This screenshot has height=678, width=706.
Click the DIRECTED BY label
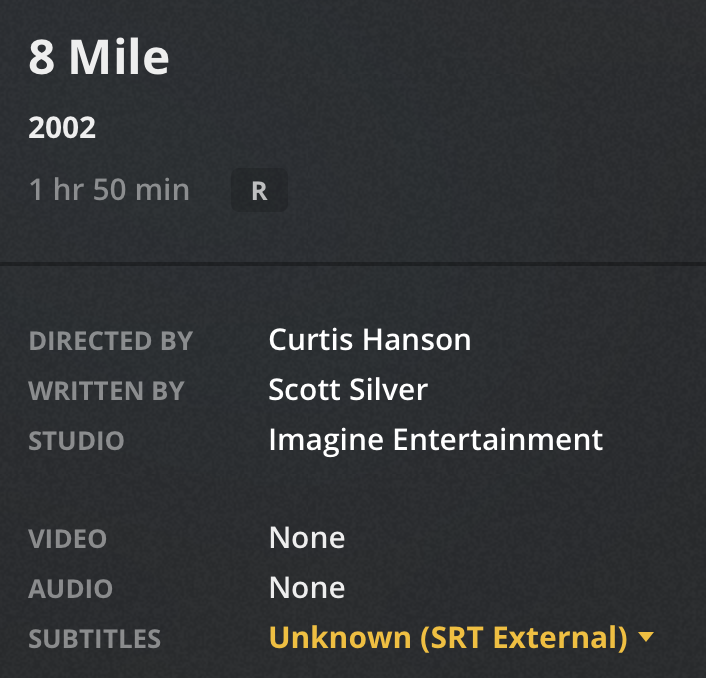tap(111, 341)
